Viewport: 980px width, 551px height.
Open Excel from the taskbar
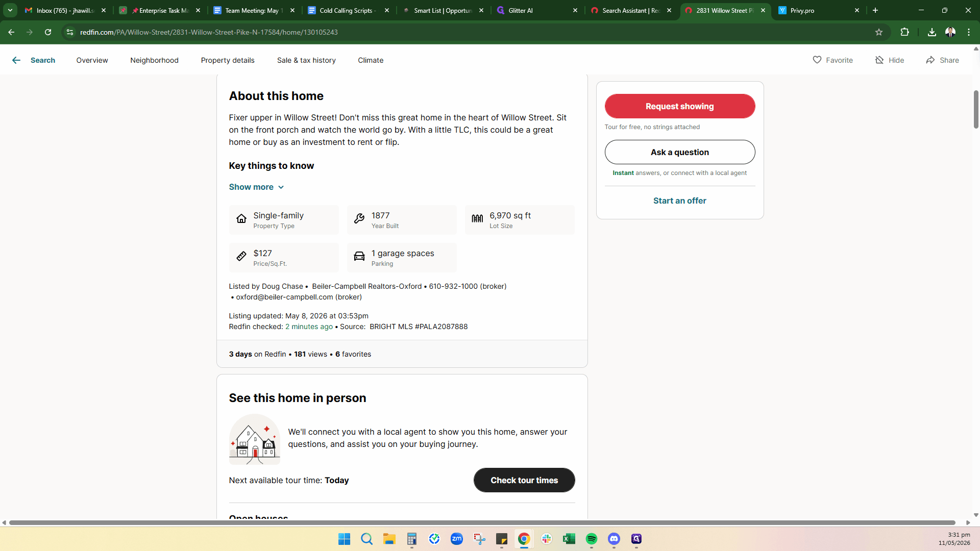point(569,539)
